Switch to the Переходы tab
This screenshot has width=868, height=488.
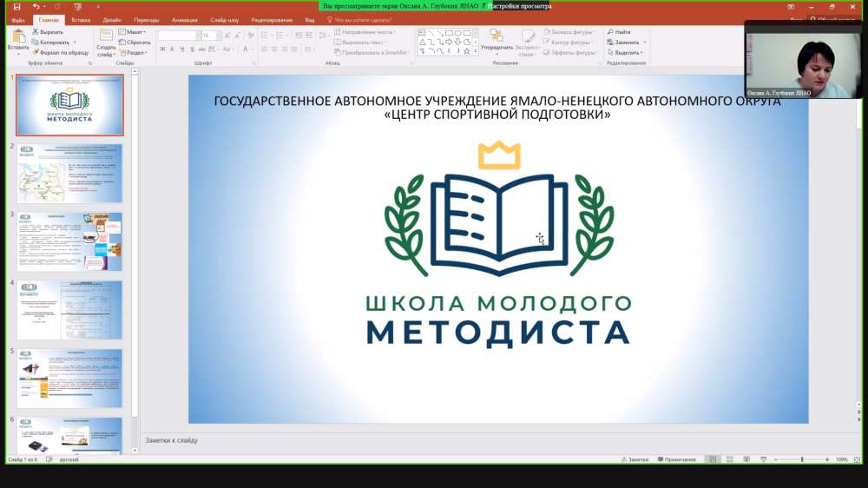[x=146, y=20]
